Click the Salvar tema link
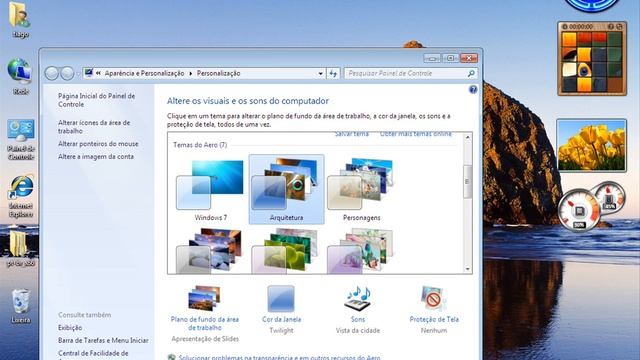The width and height of the screenshot is (640, 360). point(351,135)
